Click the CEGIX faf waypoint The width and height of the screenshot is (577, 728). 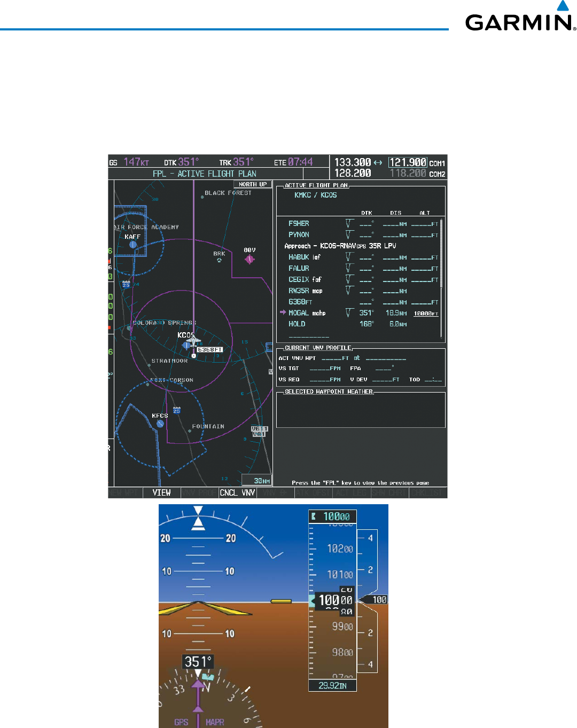pos(305,279)
